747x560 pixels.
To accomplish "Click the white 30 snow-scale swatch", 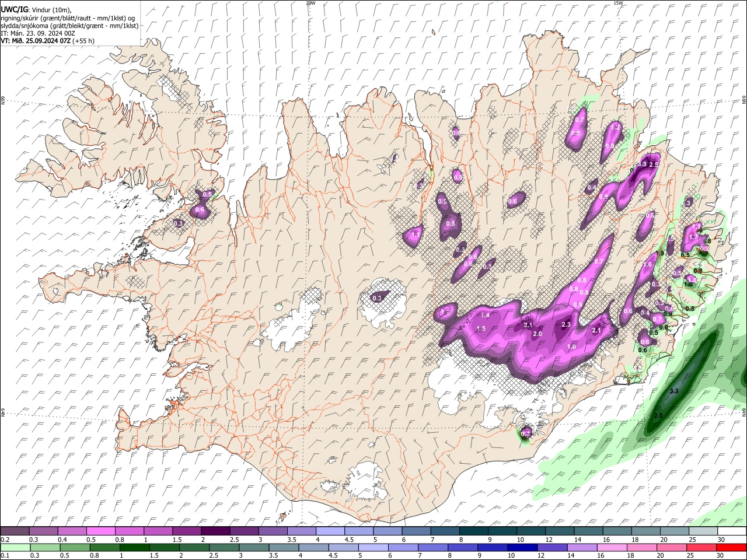I will [731, 531].
